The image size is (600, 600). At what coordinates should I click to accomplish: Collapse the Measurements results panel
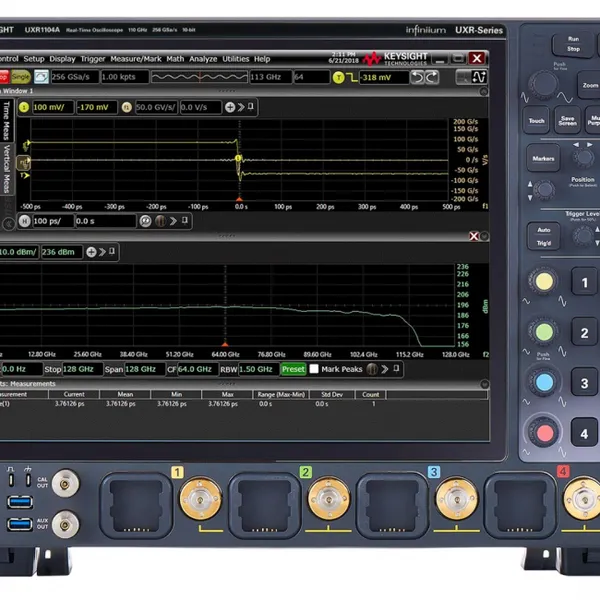pyautogui.click(x=484, y=384)
